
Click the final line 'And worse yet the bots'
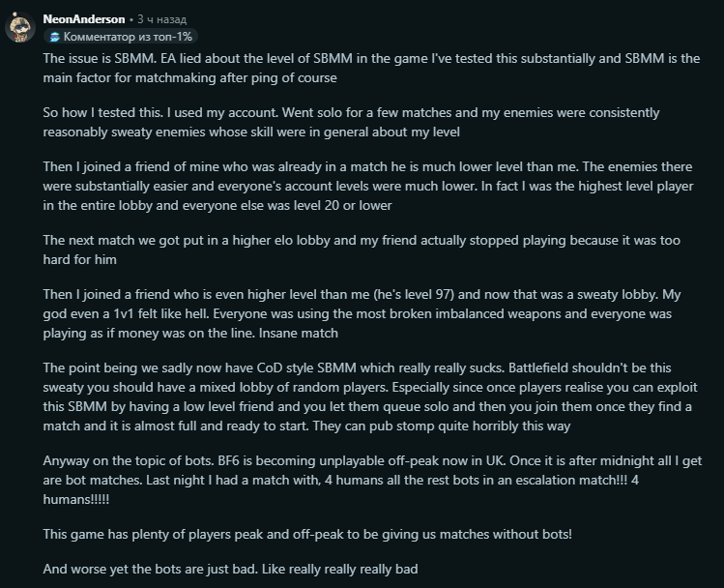[x=230, y=569]
